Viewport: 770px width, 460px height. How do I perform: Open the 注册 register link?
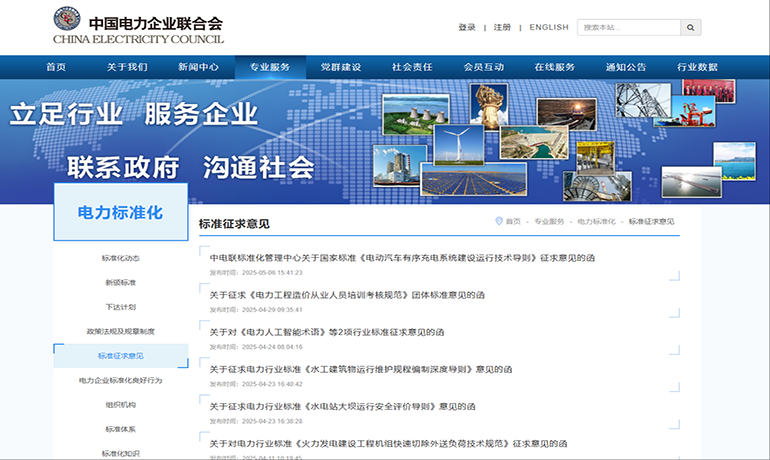click(502, 27)
